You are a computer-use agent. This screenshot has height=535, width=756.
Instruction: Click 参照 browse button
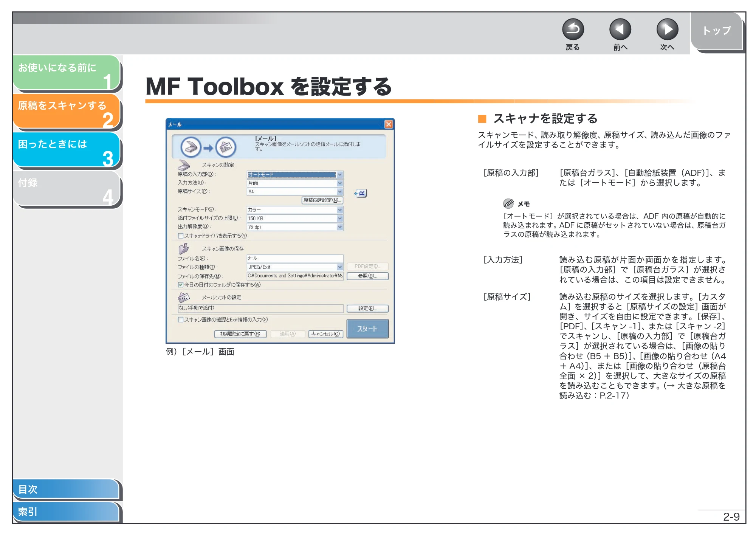[367, 276]
